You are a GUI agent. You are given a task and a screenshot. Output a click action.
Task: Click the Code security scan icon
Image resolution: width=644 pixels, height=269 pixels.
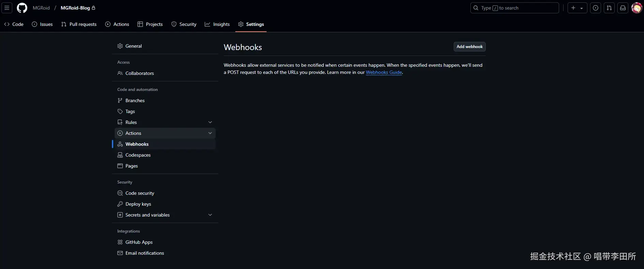(x=120, y=193)
